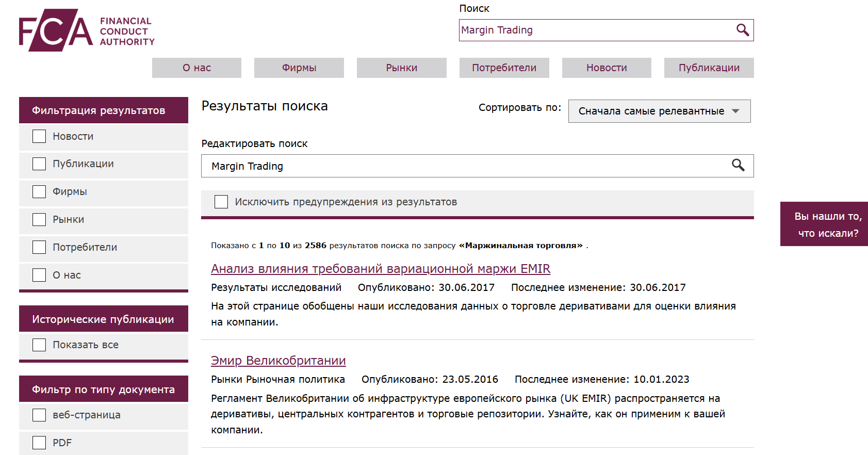Open result Анализ влияния требований вариационной маржи EMIR
Image resolution: width=868 pixels, height=455 pixels.
pos(381,269)
